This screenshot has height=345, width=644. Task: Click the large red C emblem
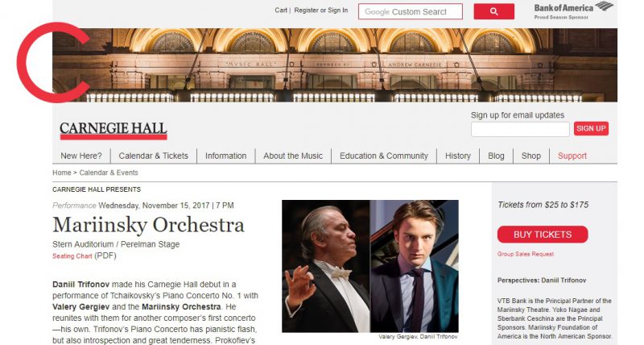[52, 63]
